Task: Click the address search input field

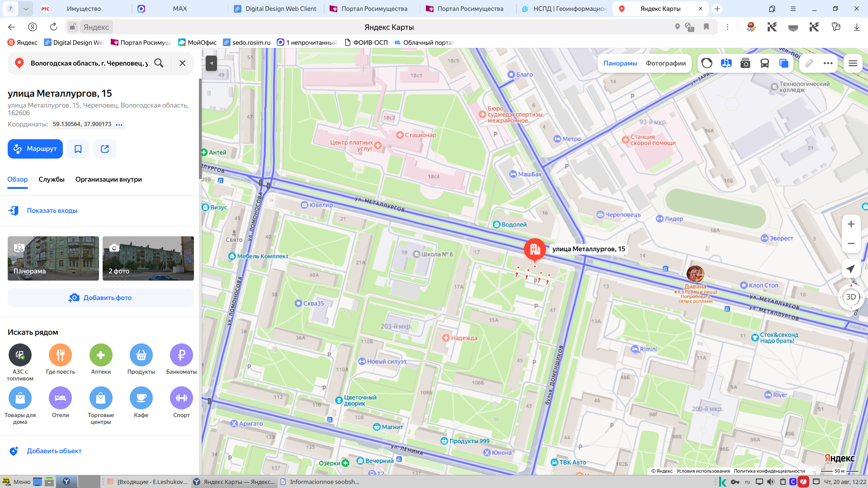Action: point(89,63)
